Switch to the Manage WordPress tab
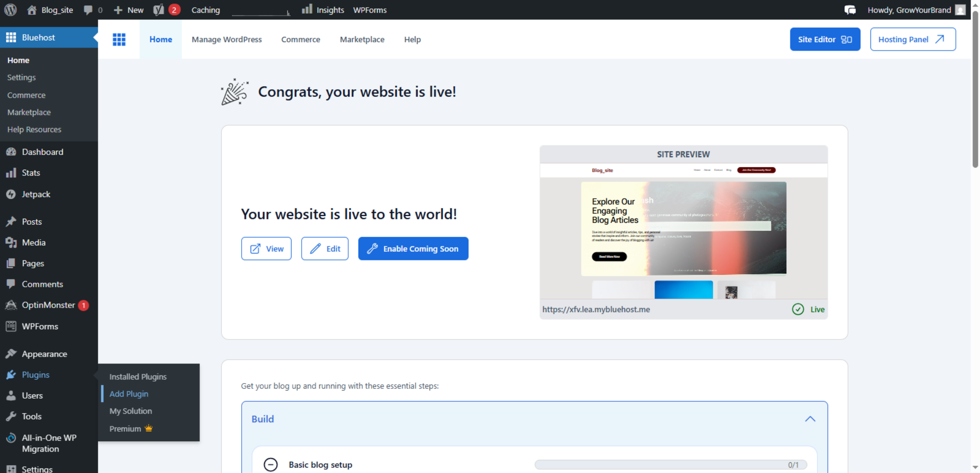This screenshot has width=980, height=473. tap(227, 39)
